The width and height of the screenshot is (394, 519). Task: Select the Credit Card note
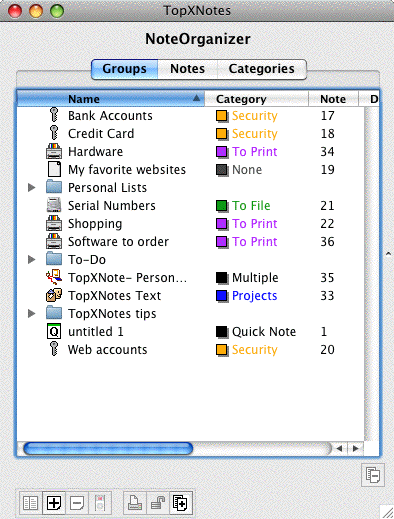coord(101,134)
